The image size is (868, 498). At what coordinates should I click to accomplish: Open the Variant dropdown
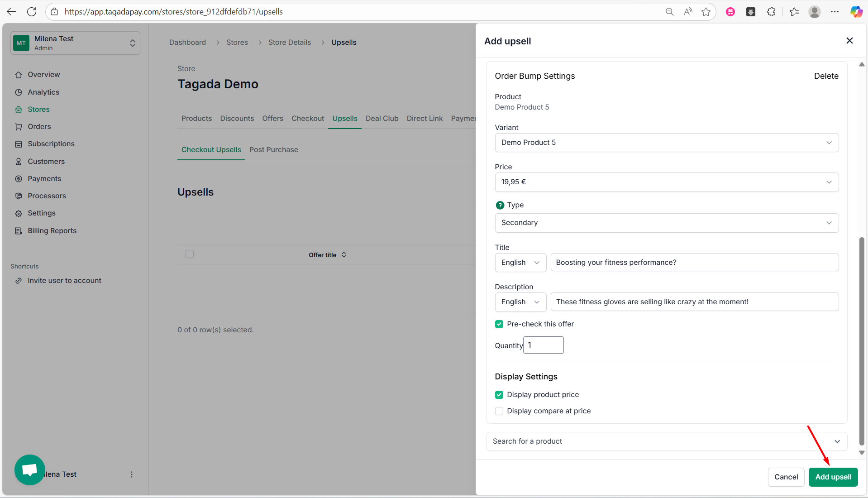(666, 143)
